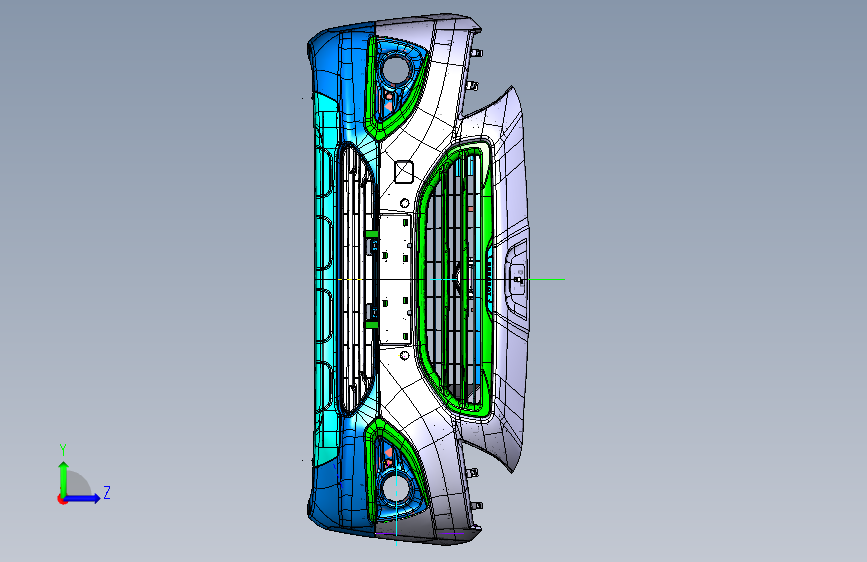The height and width of the screenshot is (562, 867).
Task: Click the blue Z axis arrow of the triad
Action: pyautogui.click(x=83, y=498)
